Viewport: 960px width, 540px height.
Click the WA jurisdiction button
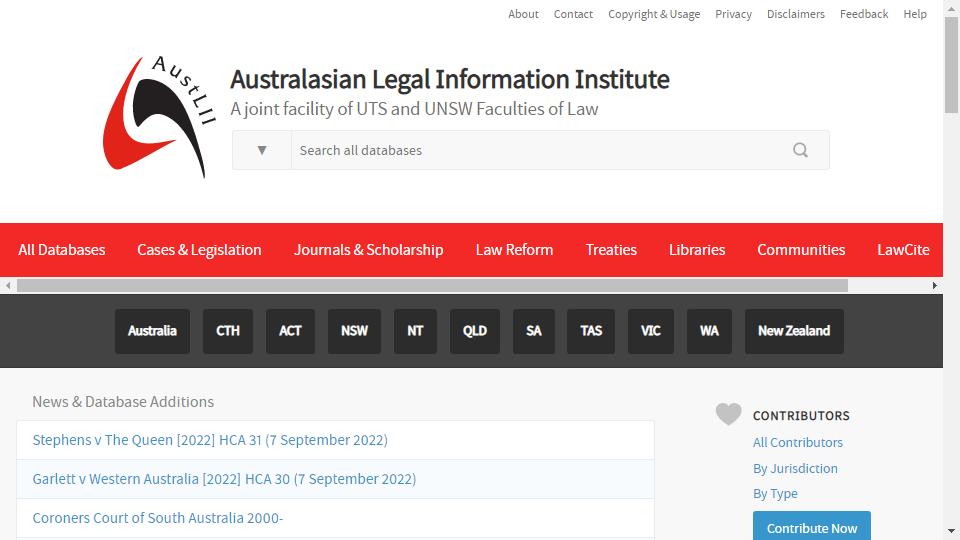[709, 331]
